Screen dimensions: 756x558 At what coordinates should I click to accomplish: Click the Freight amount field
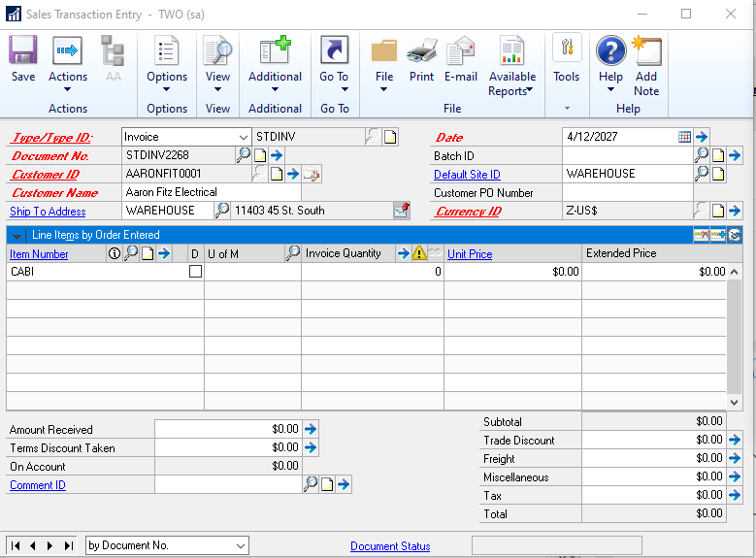pos(653,458)
